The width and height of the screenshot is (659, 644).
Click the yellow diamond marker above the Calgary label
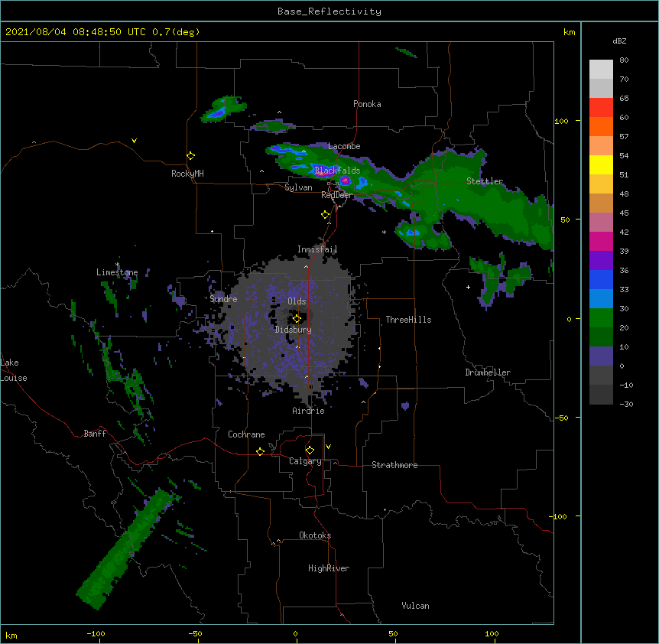pos(310,450)
